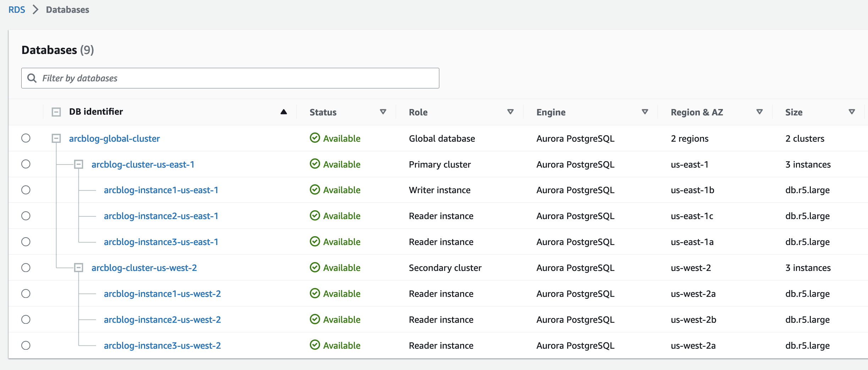868x370 pixels.
Task: Collapse the arcblog-cluster-us-east-1 tree node
Action: (78, 164)
